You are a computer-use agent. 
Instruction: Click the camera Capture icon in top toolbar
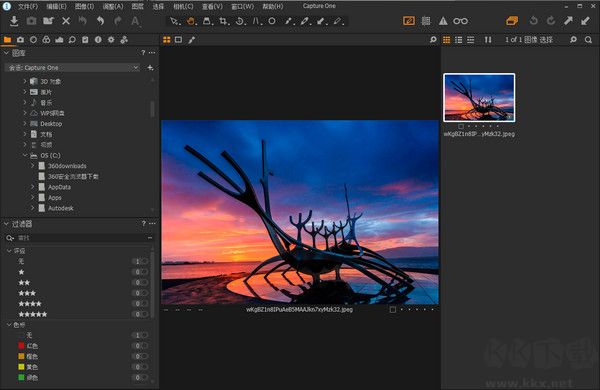tap(31, 21)
